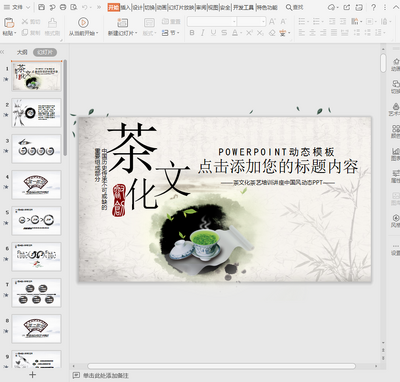Open the 插入 ribbon tab
The height and width of the screenshot is (382, 400).
click(x=126, y=7)
